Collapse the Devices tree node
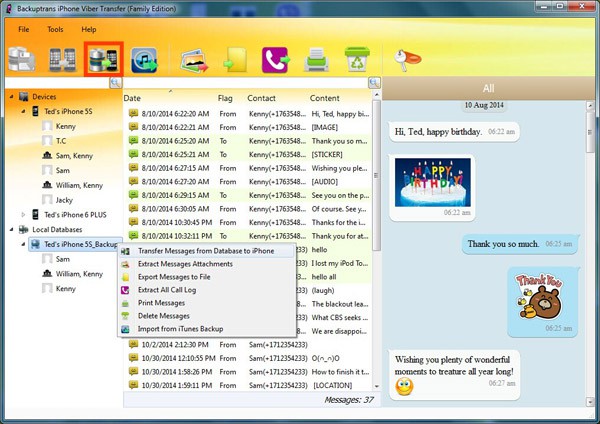The height and width of the screenshot is (424, 600). point(11,97)
